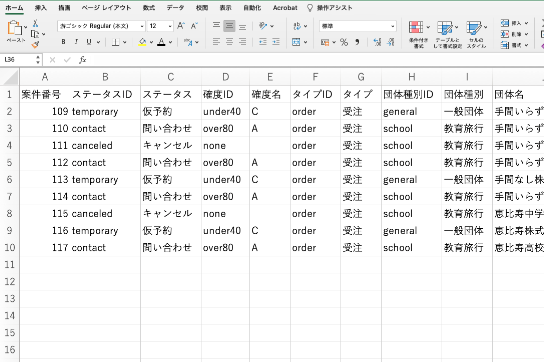Viewport: 544px width, 362px height.
Task: Click the Paste clipboard icon
Action: point(14,28)
